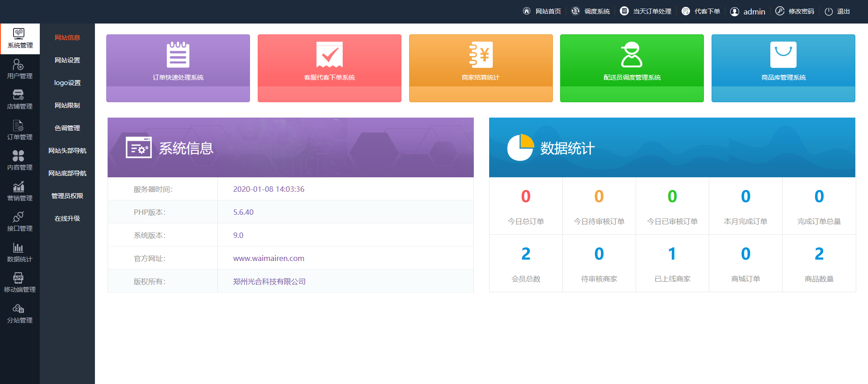
Task: Open 配送员调度管理系统 green card
Action: [x=632, y=68]
